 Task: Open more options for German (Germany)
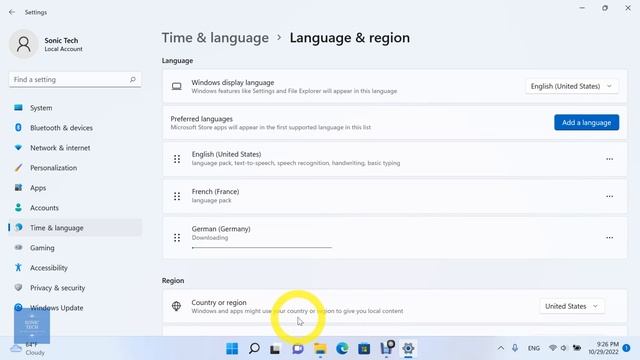coord(609,238)
